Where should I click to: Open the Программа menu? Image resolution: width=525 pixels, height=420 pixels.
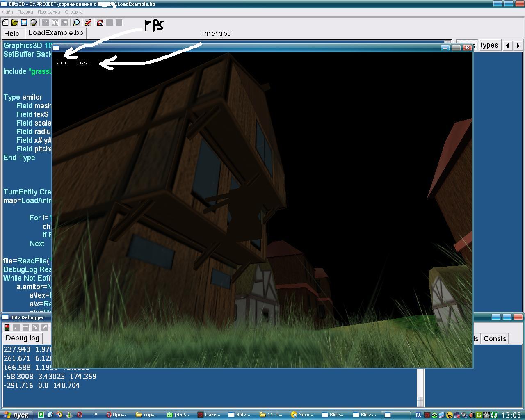[x=49, y=12]
